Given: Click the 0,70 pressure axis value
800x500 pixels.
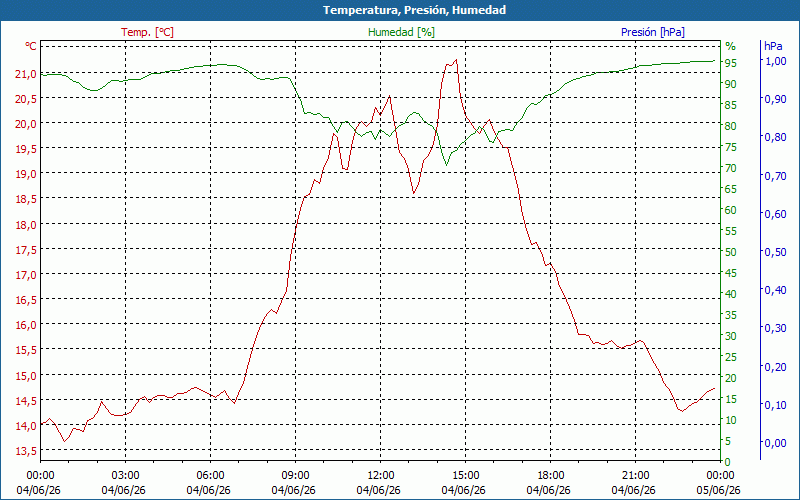Looking at the screenshot, I should click(x=776, y=176).
